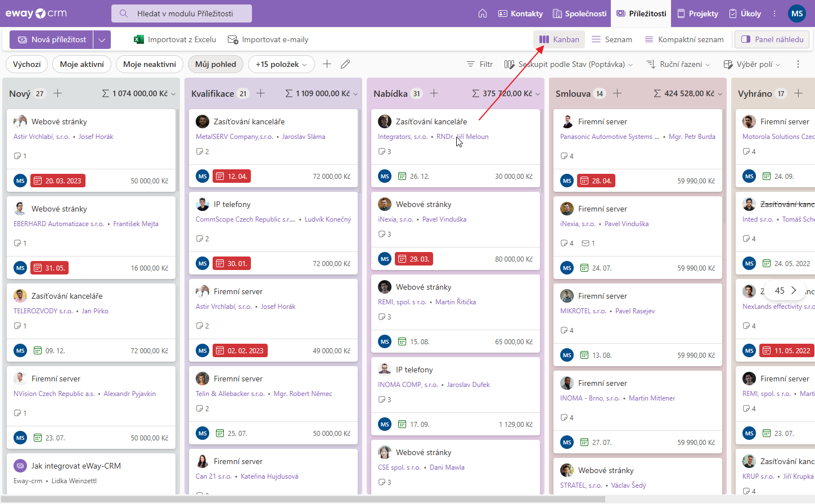
Task: Add new card to Vyhráno column
Action: pyautogui.click(x=798, y=93)
